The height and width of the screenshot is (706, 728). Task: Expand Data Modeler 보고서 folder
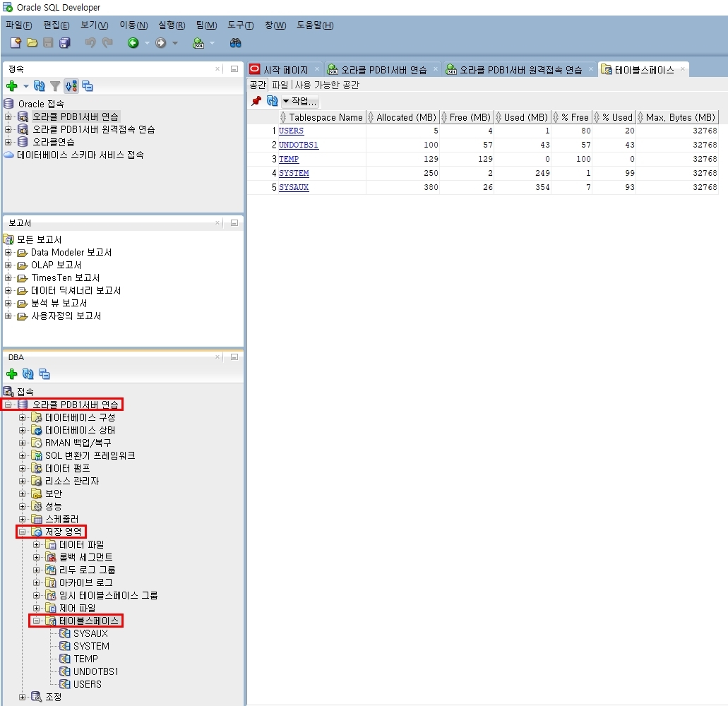tap(8, 253)
